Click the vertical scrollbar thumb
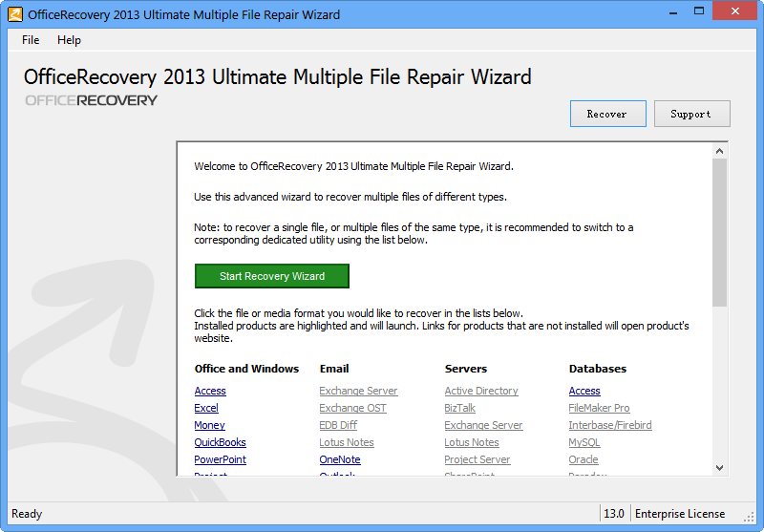Screen dimensions: 764x532 point(719,233)
